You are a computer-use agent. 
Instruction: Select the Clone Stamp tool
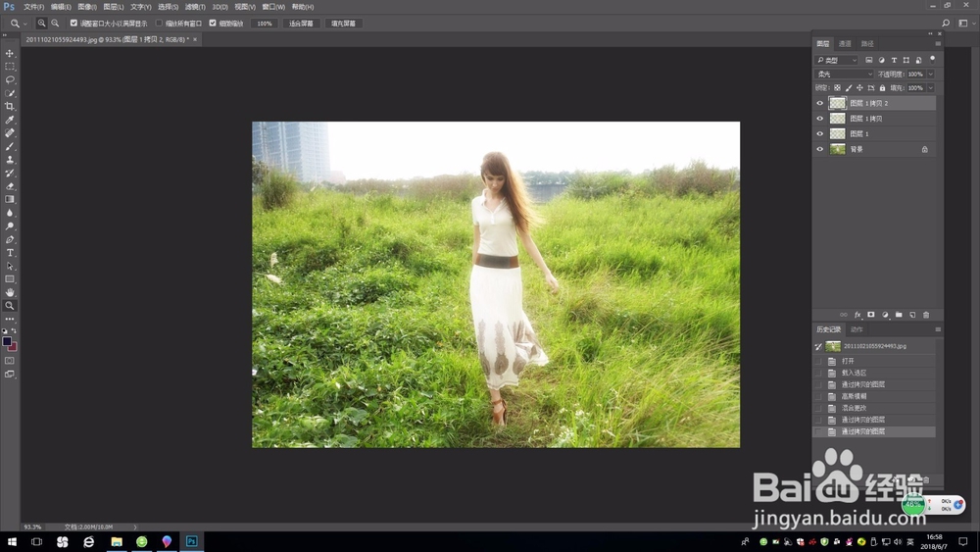pos(10,160)
